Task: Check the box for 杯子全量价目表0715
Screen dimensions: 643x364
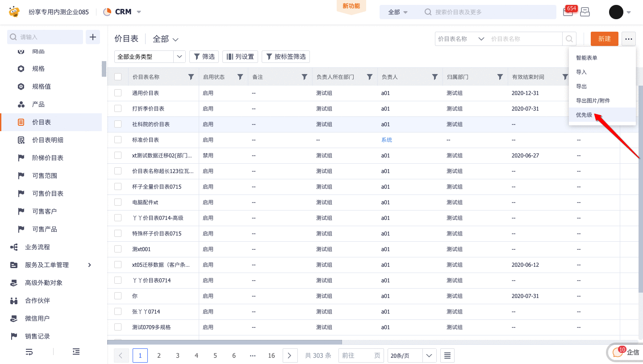Action: (x=118, y=186)
